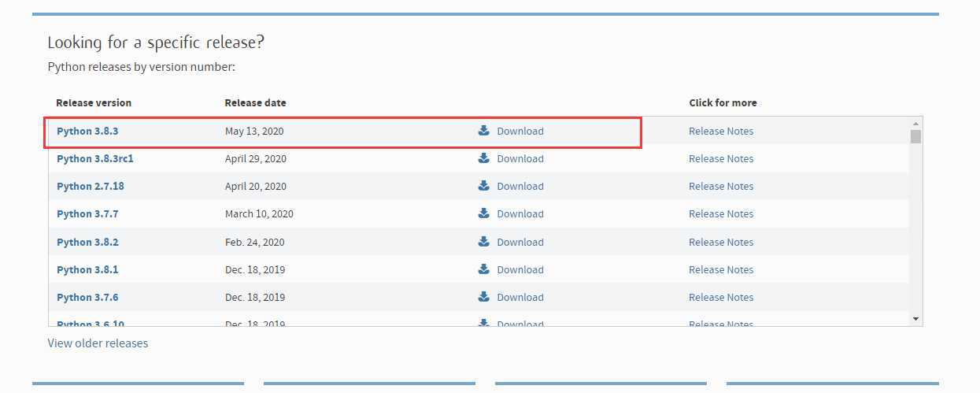This screenshot has width=980, height=393.
Task: Click download icon for Python 3.8.3
Action: pos(484,131)
